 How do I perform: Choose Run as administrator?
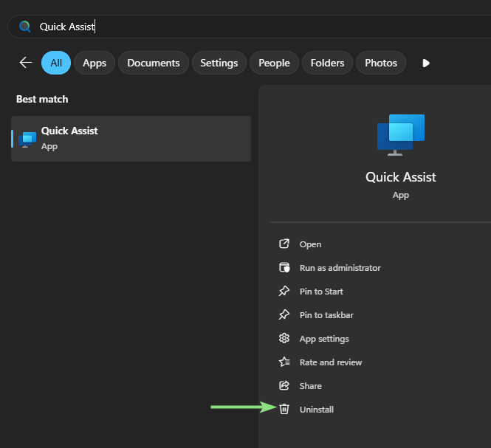point(340,268)
